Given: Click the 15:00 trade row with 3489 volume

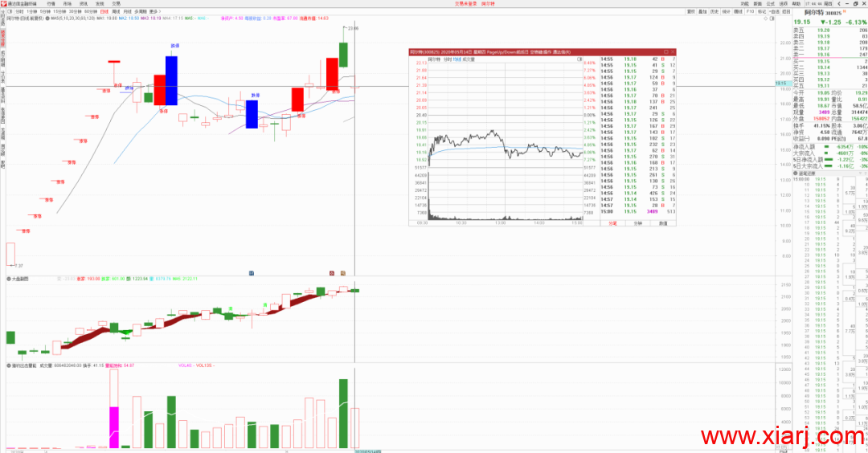Looking at the screenshot, I should pyautogui.click(x=637, y=211).
